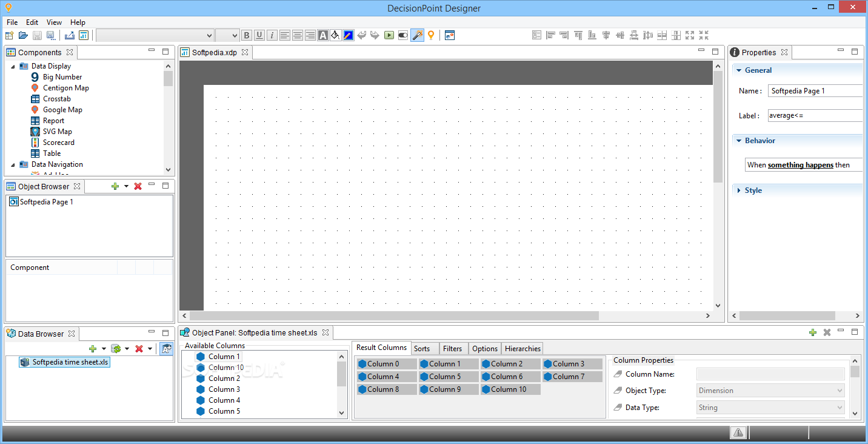
Task: Click the export arrow toolbar icon
Action: click(x=70, y=35)
